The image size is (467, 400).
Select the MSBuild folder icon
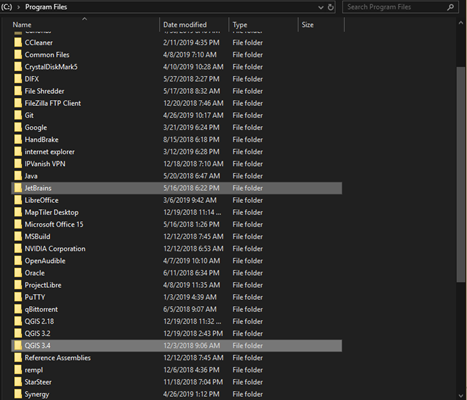coord(18,236)
